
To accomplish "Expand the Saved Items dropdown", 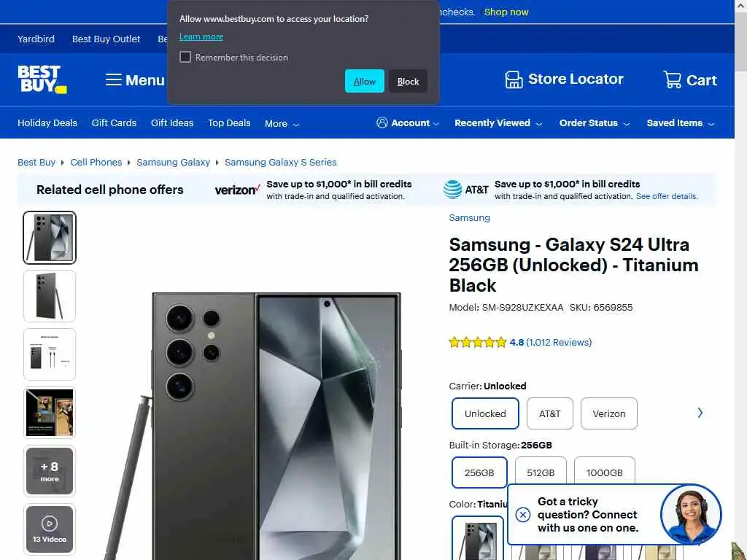I will click(x=681, y=122).
